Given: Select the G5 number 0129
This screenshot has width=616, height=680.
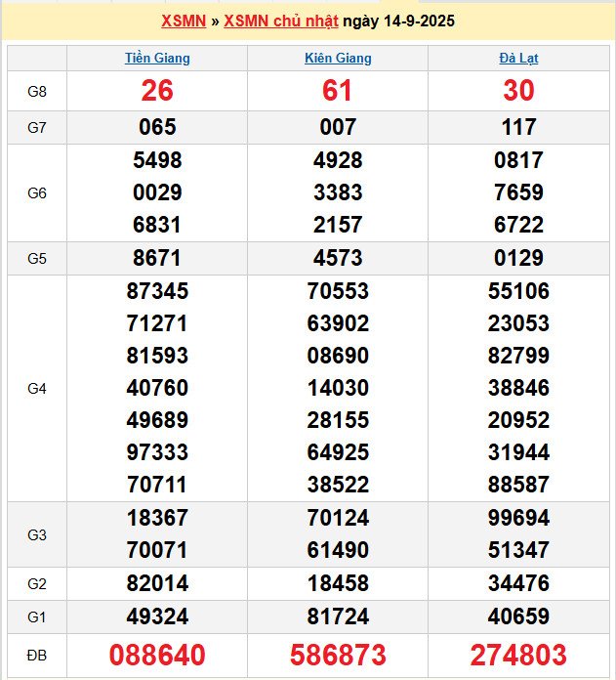Looking at the screenshot, I should [518, 259].
